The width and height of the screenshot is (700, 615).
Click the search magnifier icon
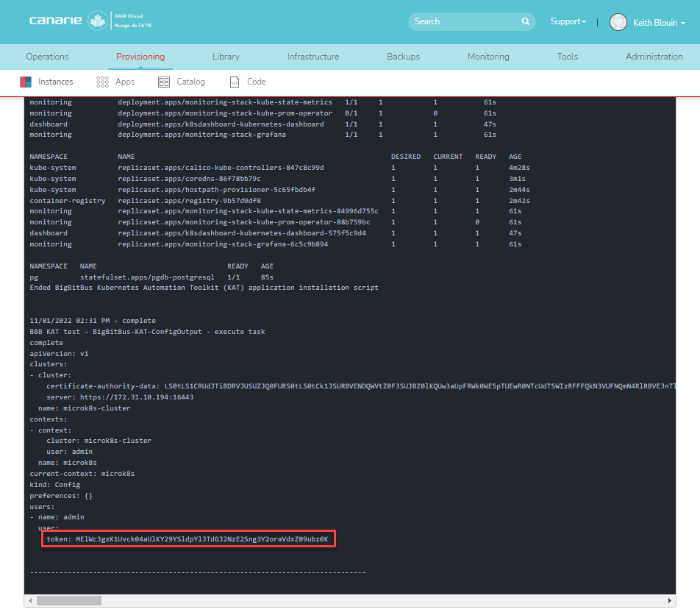[x=526, y=22]
